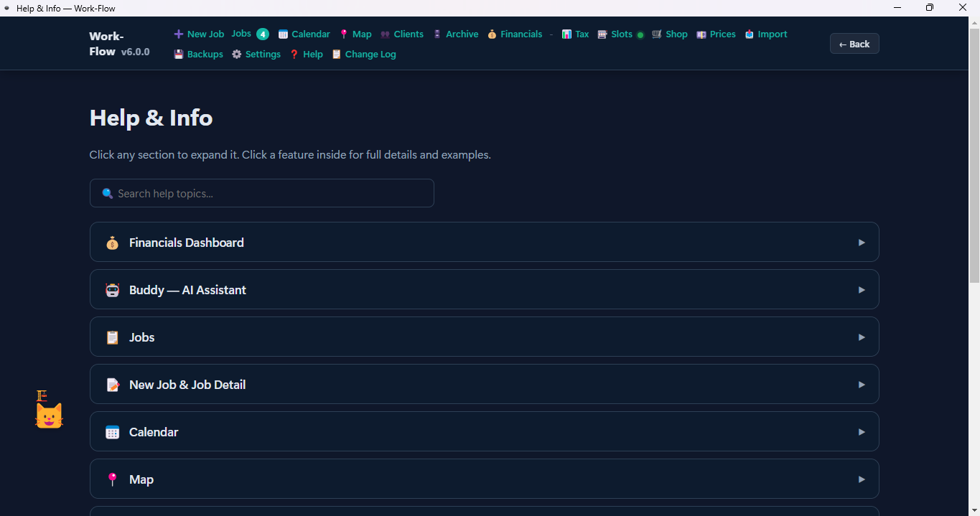The image size is (980, 516).
Task: Click the Prices icon in the nav bar
Action: pos(701,34)
